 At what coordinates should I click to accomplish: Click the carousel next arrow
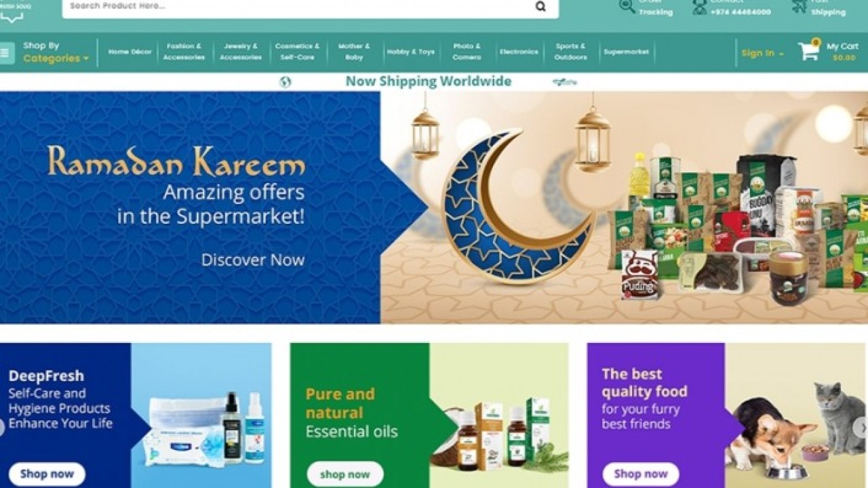pyautogui.click(x=862, y=428)
